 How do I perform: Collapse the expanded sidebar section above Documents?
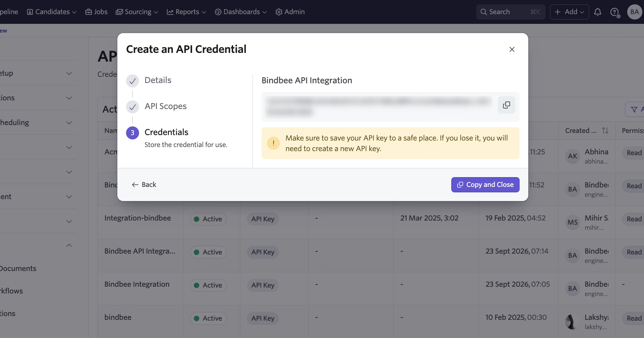pos(69,245)
